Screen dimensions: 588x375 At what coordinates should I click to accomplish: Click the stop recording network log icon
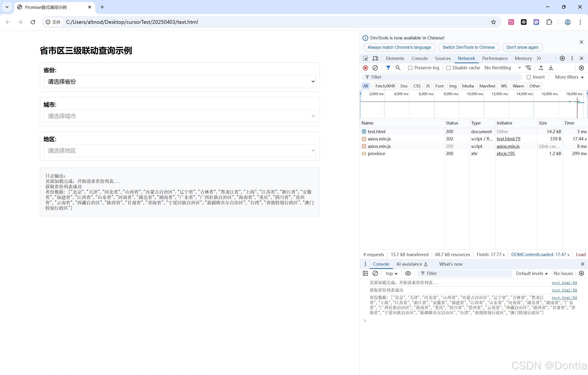365,68
